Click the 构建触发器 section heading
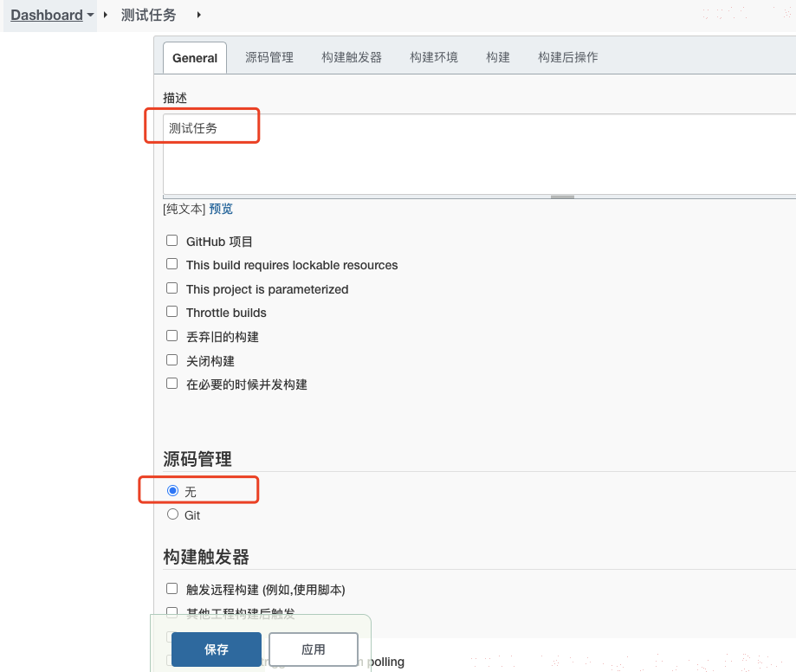 point(206,557)
